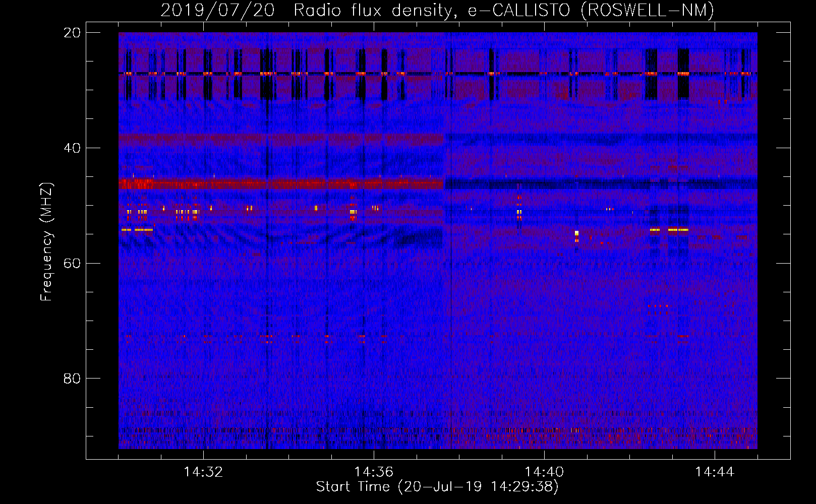Click the 14:36 time tick label
This screenshot has width=816, height=504.
point(374,472)
